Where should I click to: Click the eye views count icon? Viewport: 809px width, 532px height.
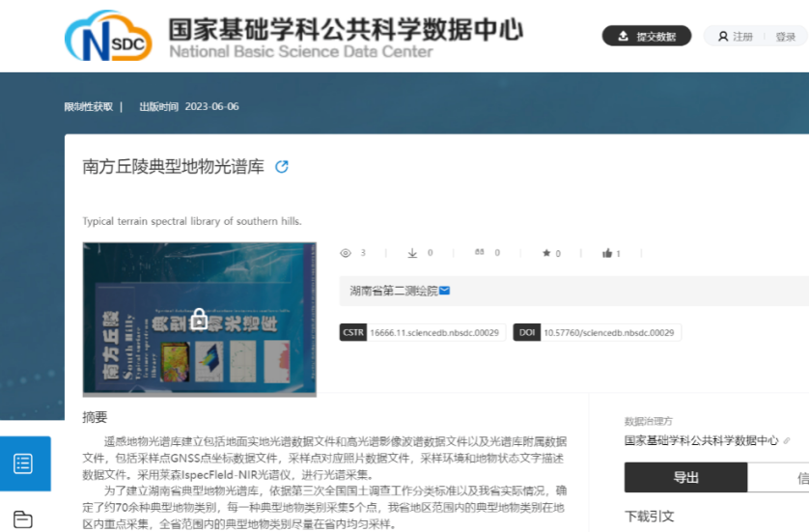point(346,253)
